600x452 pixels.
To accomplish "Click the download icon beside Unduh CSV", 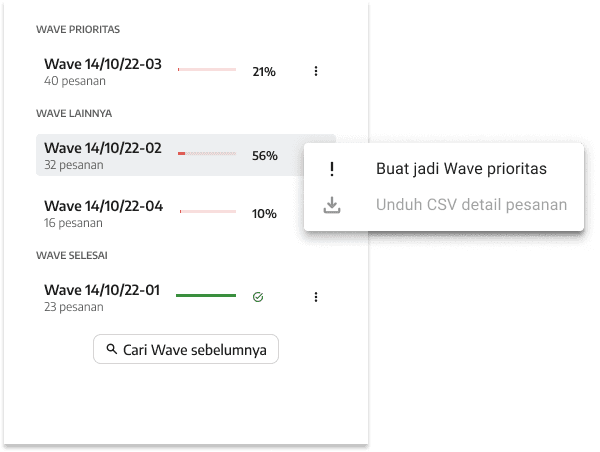I will (x=332, y=205).
